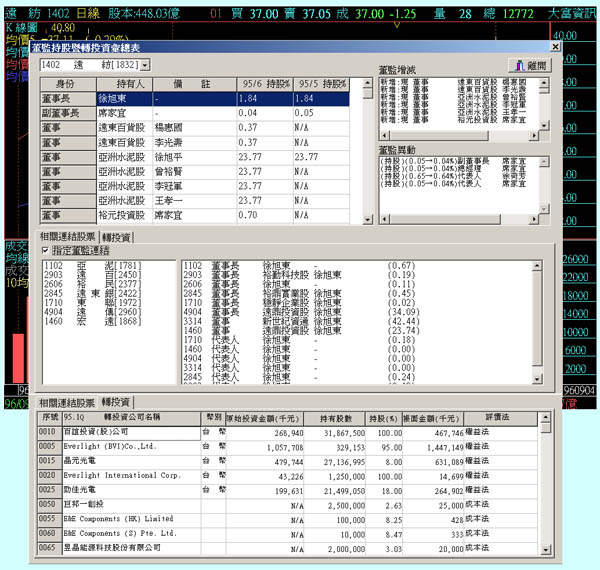Select row 0020 Everlight International Corp.

(x=287, y=476)
